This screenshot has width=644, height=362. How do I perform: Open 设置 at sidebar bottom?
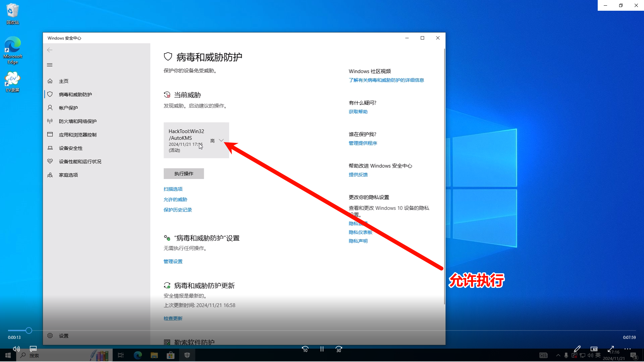click(x=97, y=336)
